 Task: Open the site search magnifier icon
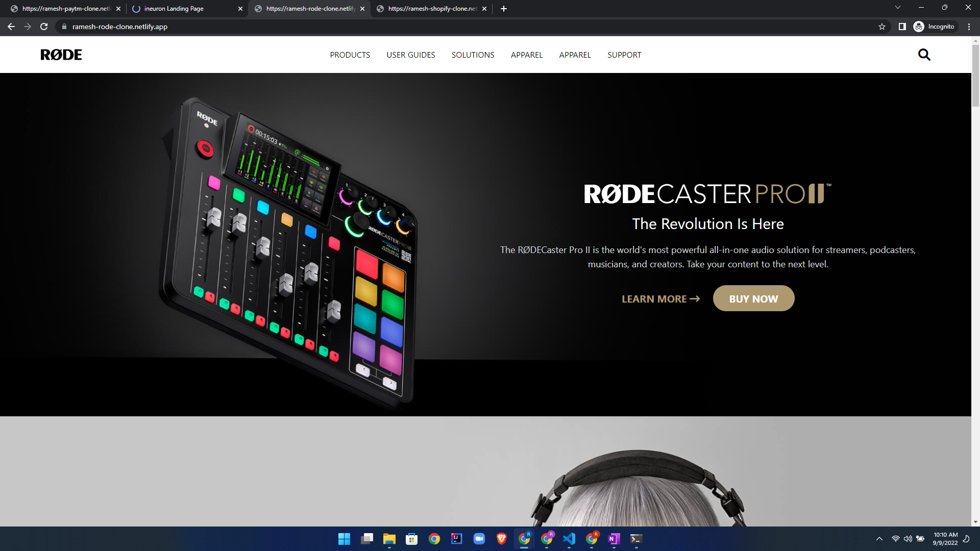924,55
